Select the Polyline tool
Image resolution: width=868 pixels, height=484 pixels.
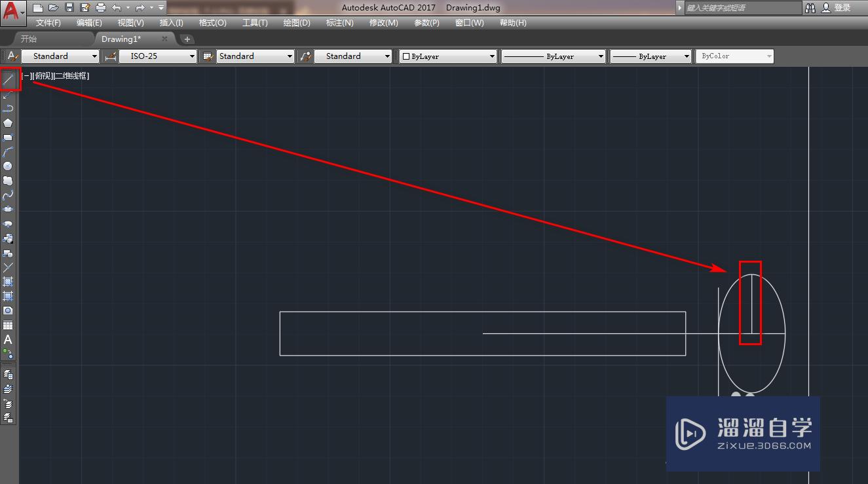click(8, 109)
